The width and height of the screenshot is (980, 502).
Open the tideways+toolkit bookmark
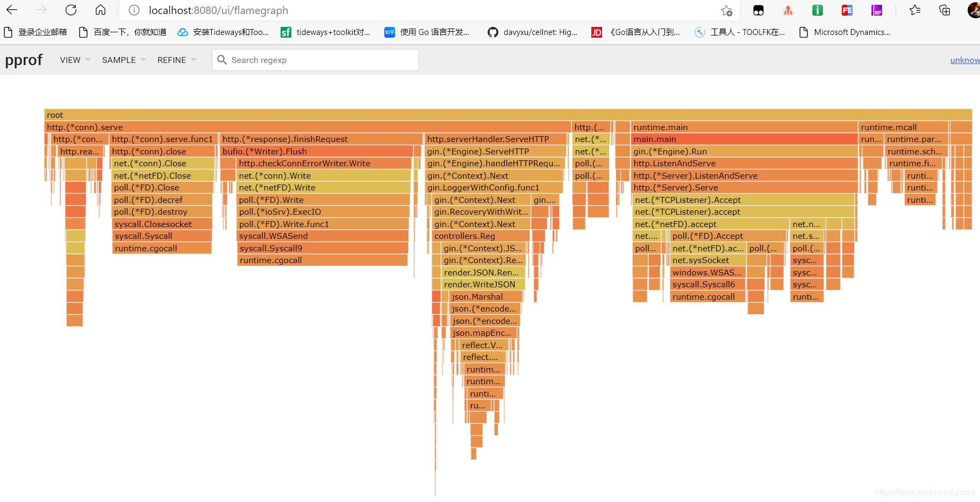[x=326, y=32]
